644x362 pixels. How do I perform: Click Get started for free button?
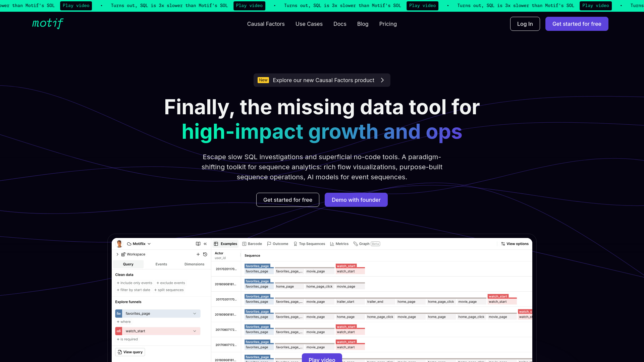coord(577,24)
